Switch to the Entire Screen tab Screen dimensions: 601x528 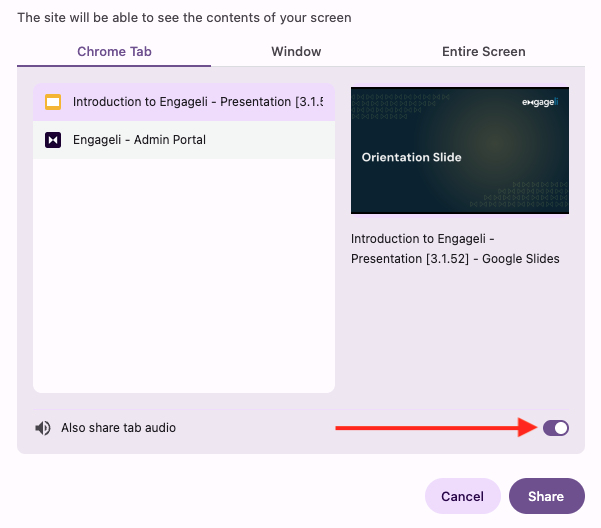tap(483, 52)
